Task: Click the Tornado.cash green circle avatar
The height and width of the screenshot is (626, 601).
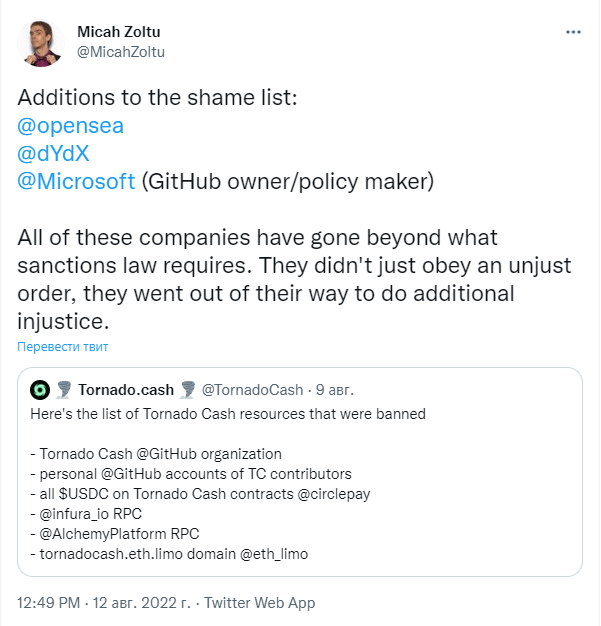Action: pos(40,389)
